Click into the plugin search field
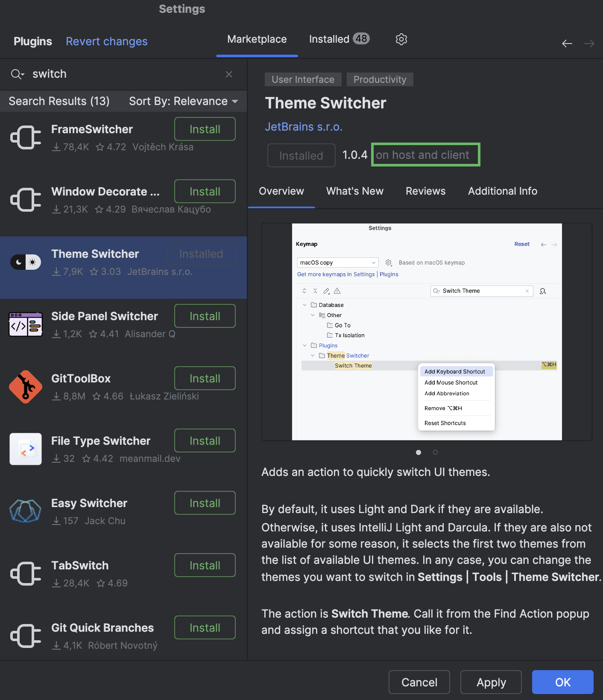 (x=124, y=74)
